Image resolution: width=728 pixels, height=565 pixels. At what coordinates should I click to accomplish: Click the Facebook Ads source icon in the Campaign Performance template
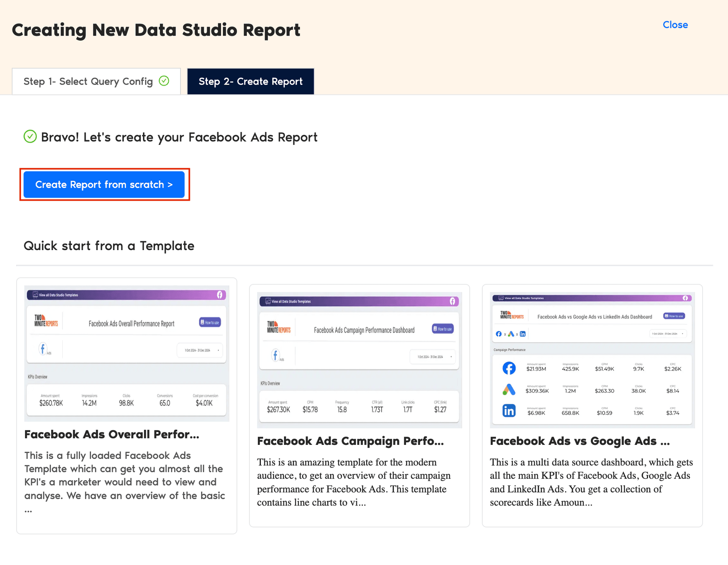[x=276, y=355]
